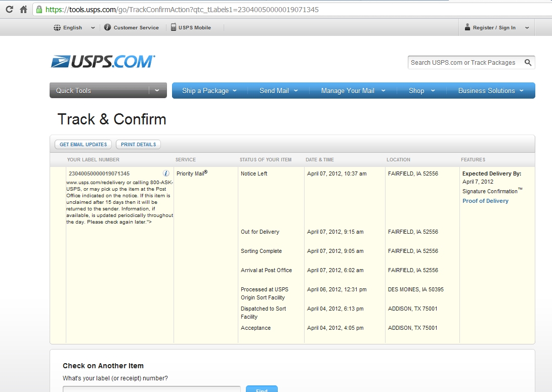Screen dimensions: 552x392
Task: Open the Business Solutions menu
Action: 491,91
